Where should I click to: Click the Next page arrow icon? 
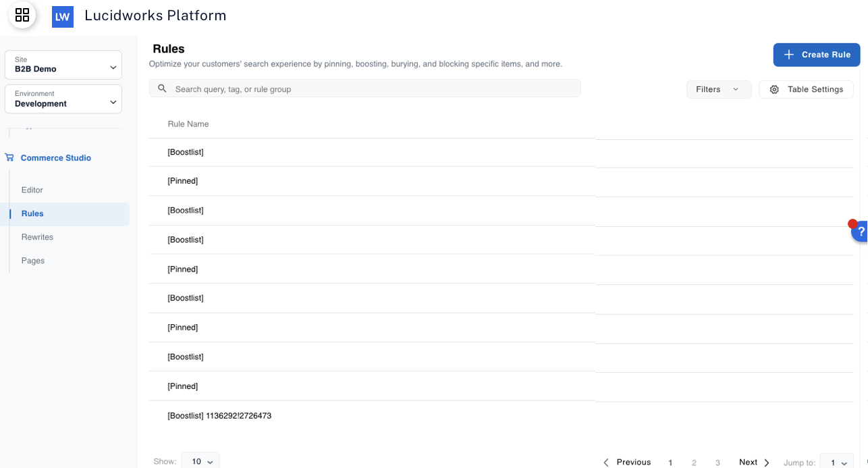[767, 463]
